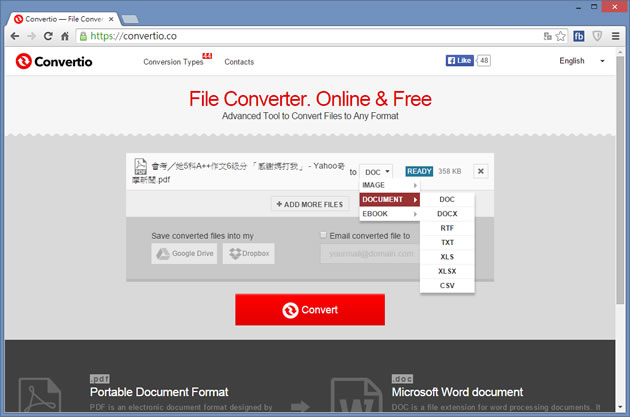Choose RTF as output format
The image size is (630, 417).
[447, 228]
